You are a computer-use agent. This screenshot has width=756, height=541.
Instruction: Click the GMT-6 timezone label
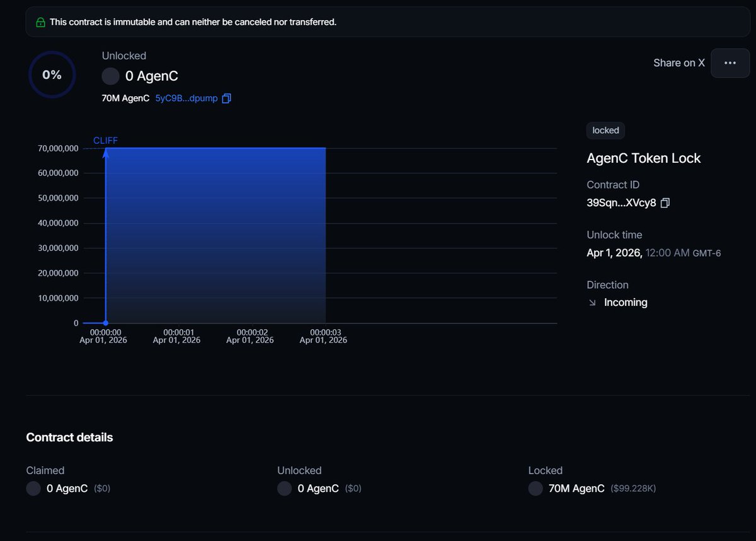[707, 253]
